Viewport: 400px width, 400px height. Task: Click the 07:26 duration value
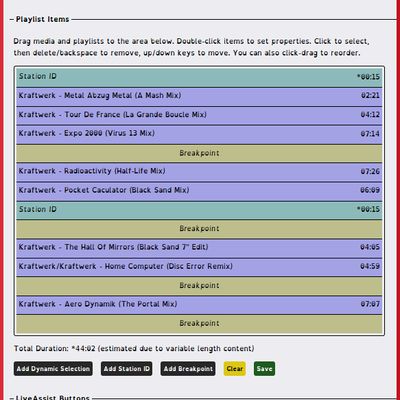tap(370, 171)
